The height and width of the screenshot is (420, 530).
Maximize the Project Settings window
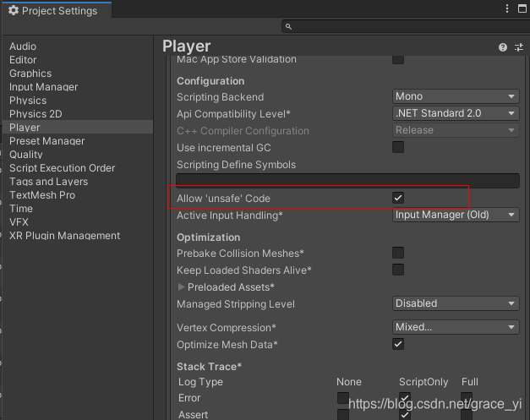[x=522, y=8]
